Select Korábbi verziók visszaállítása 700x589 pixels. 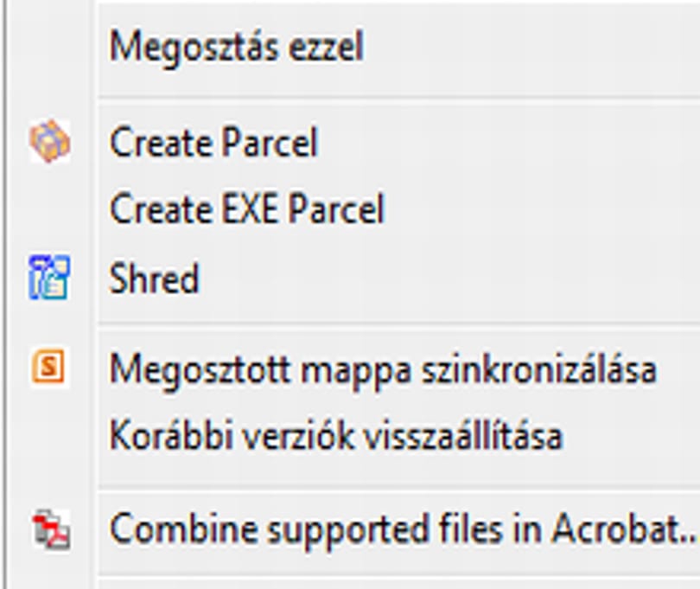click(x=336, y=435)
